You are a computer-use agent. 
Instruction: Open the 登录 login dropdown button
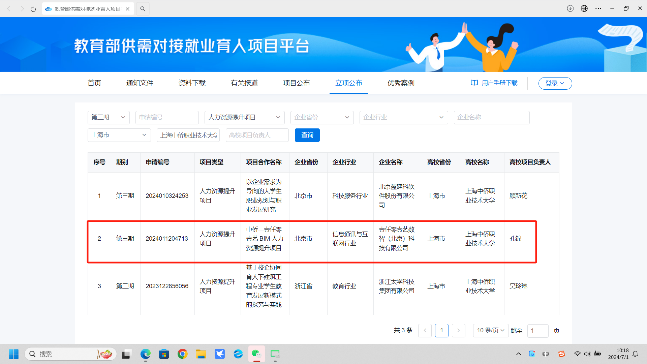(555, 83)
